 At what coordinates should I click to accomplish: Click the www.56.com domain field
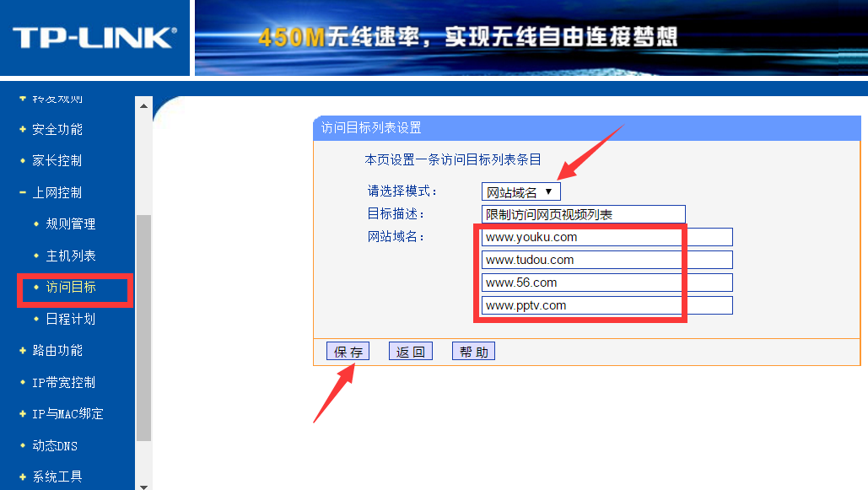point(607,283)
